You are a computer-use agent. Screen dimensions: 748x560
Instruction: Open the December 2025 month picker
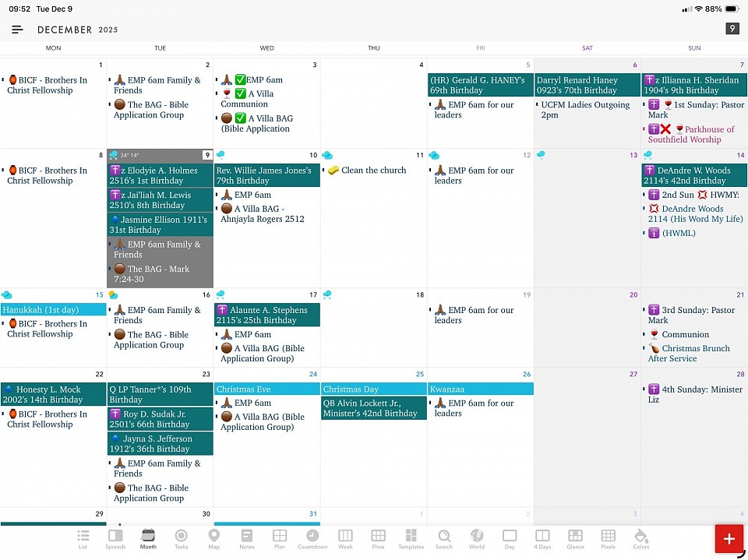point(77,30)
